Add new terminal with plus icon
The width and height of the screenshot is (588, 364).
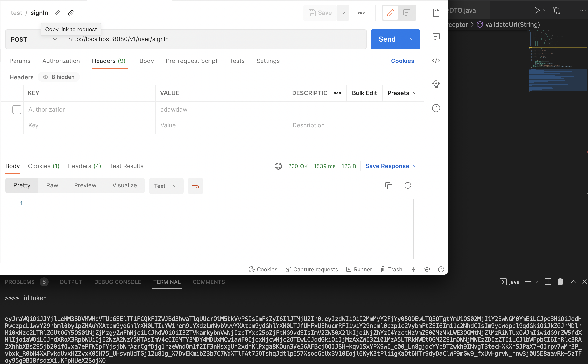[528, 282]
